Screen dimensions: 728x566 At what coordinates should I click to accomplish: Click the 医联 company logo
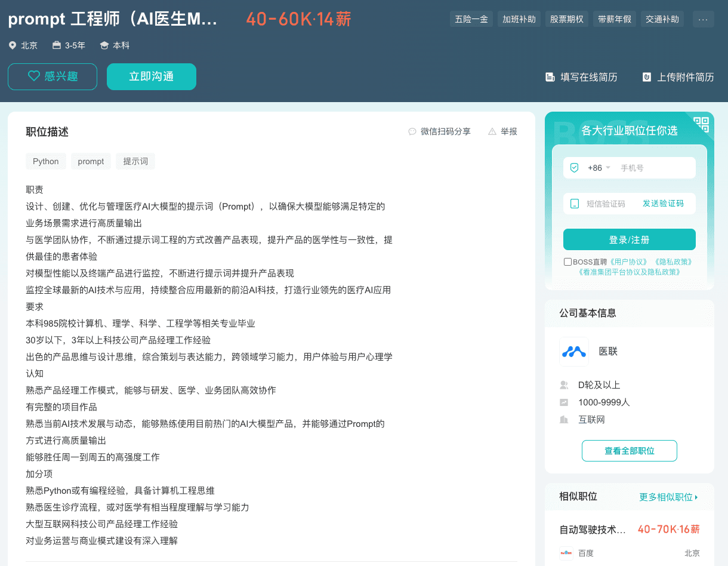tap(574, 352)
